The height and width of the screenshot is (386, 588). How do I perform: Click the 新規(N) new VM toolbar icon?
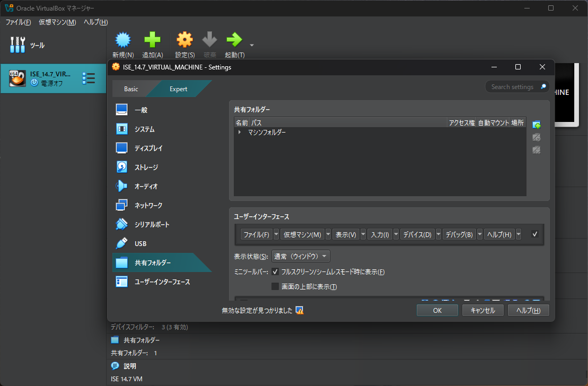pyautogui.click(x=123, y=40)
